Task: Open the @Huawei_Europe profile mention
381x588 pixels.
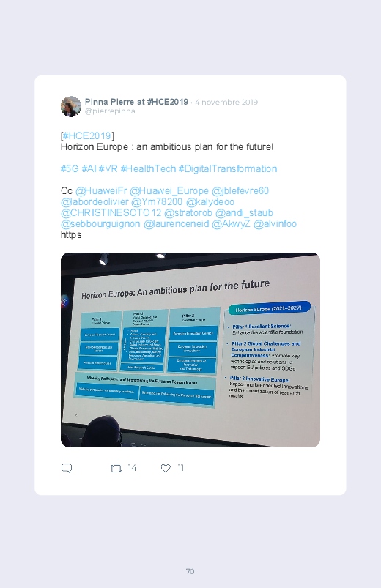Action: pyautogui.click(x=169, y=191)
